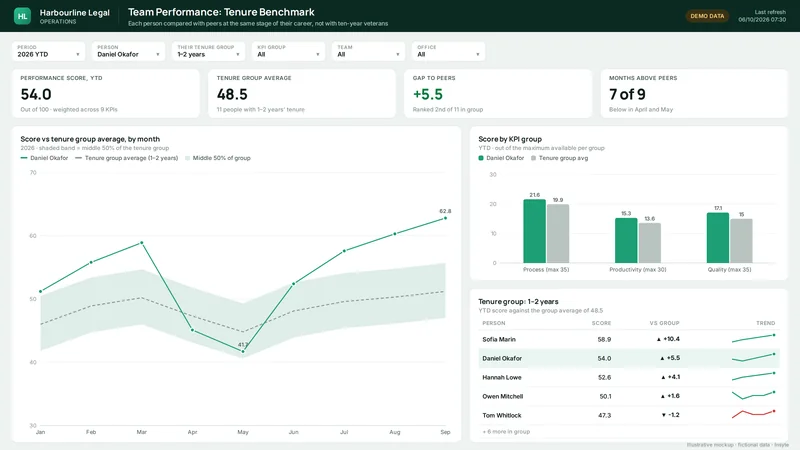Image resolution: width=800 pixels, height=450 pixels.
Task: Open the Office filter dropdown
Action: click(x=448, y=52)
